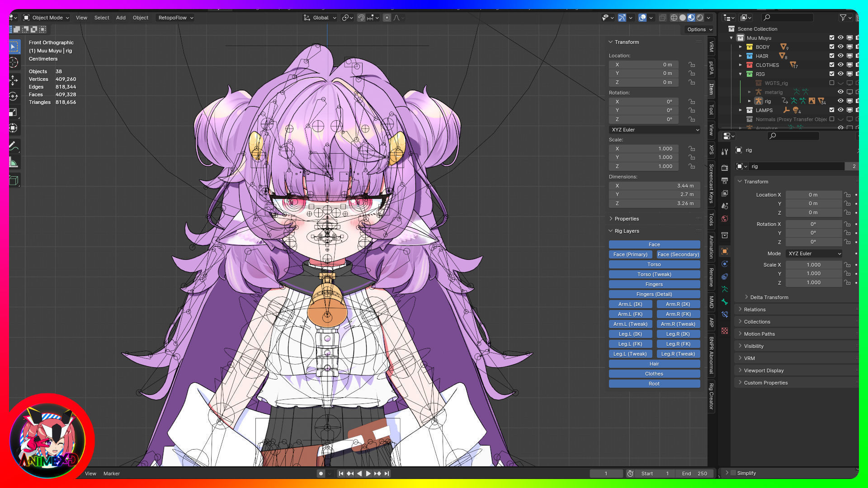
Task: Expand the HAIR collection
Action: 741,56
